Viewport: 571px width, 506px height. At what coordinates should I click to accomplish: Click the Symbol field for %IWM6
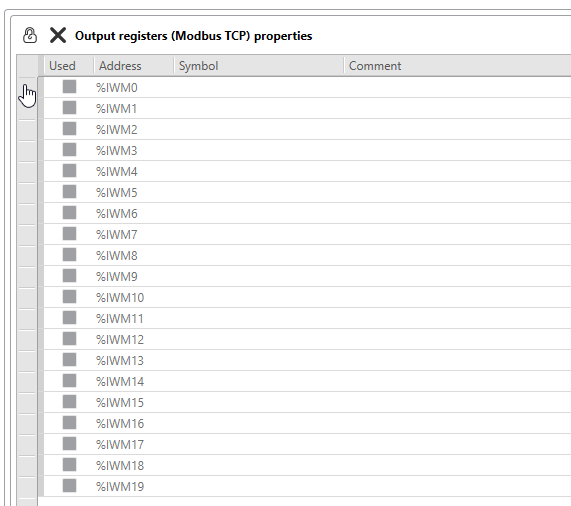pyautogui.click(x=259, y=213)
